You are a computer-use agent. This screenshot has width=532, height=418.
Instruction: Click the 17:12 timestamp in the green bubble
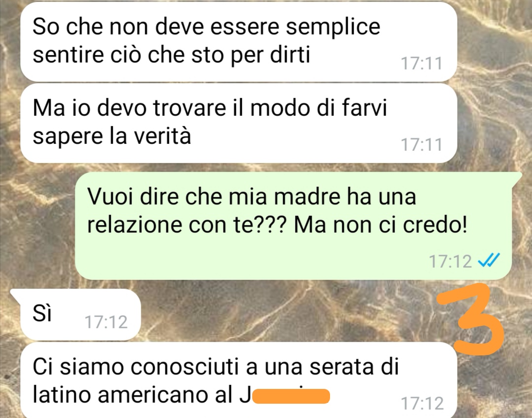pyautogui.click(x=450, y=261)
